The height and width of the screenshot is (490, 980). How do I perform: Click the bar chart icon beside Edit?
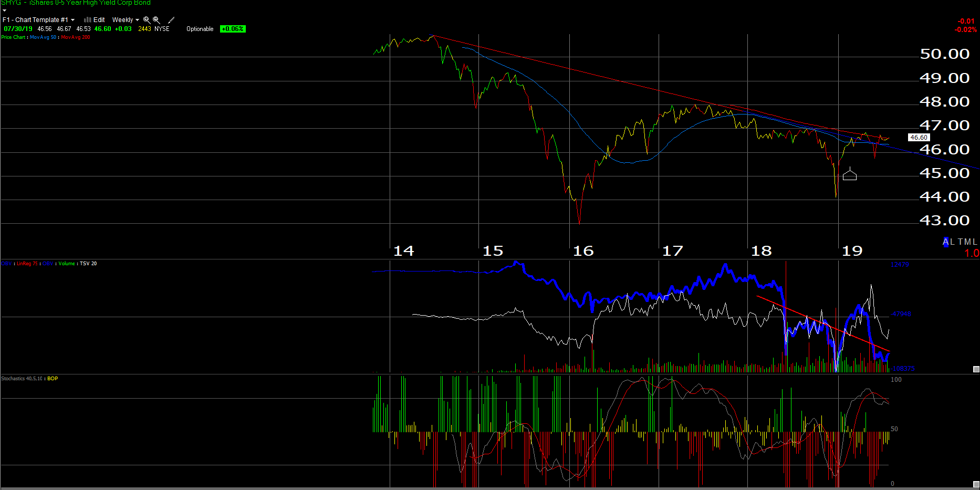(x=88, y=20)
